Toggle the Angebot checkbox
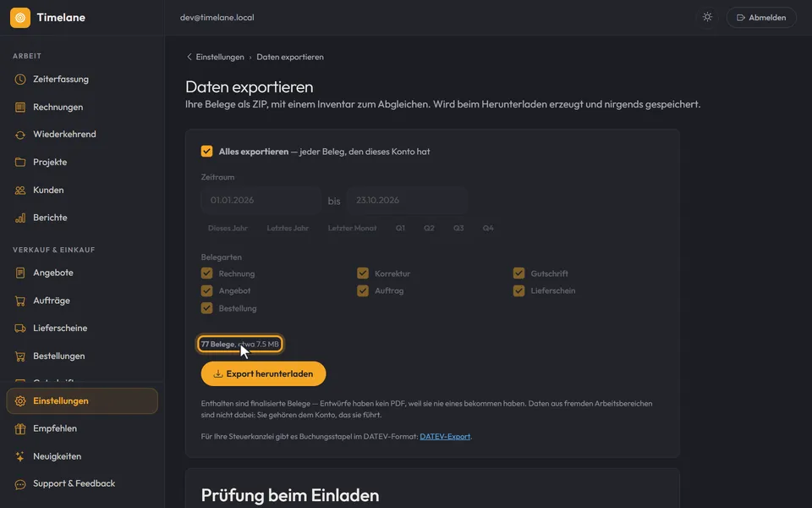 [206, 290]
